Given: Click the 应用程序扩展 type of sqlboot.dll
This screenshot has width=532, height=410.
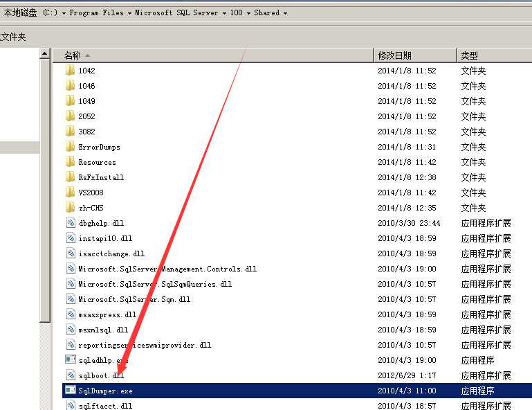Looking at the screenshot, I should tap(486, 375).
